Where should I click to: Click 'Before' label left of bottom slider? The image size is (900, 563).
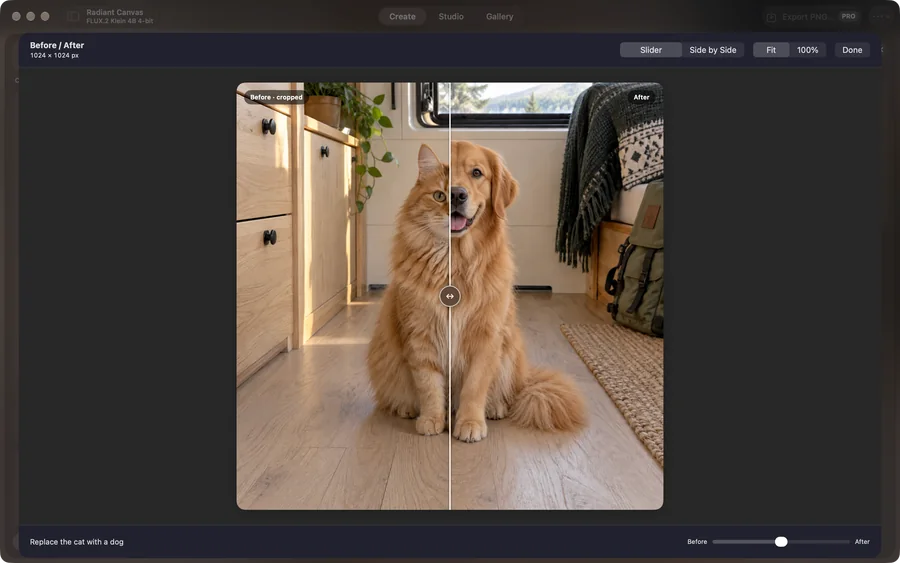[697, 542]
